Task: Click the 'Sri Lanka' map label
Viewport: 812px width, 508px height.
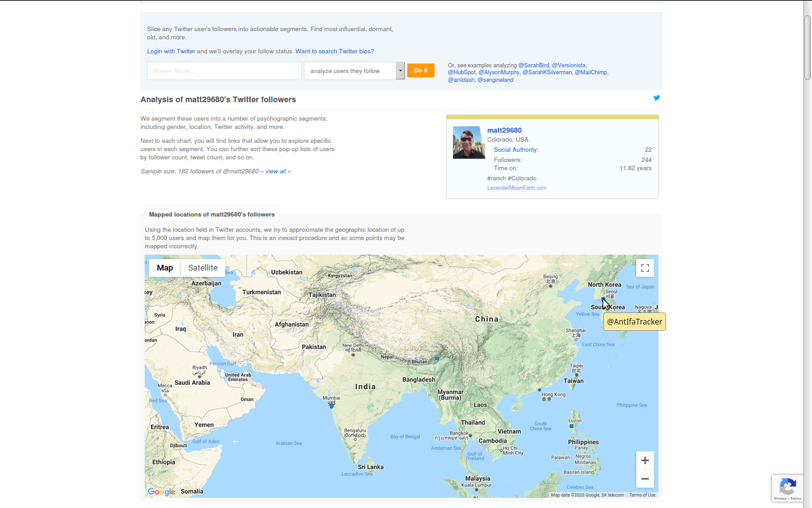Action: pos(370,467)
